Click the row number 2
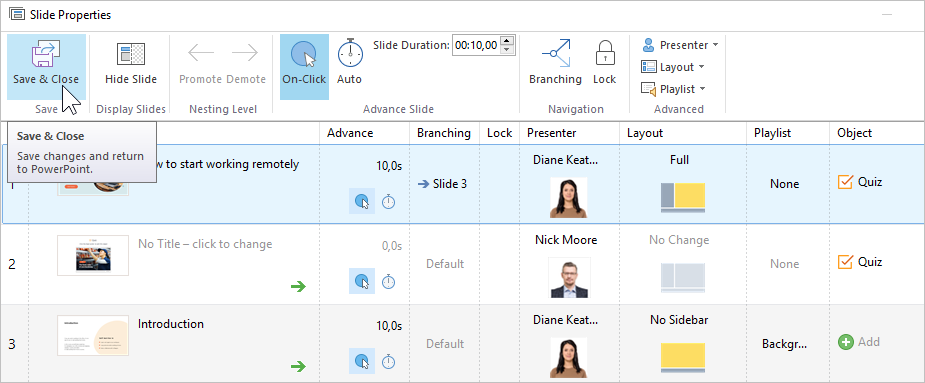Viewport: 925px width, 383px height. point(12,264)
